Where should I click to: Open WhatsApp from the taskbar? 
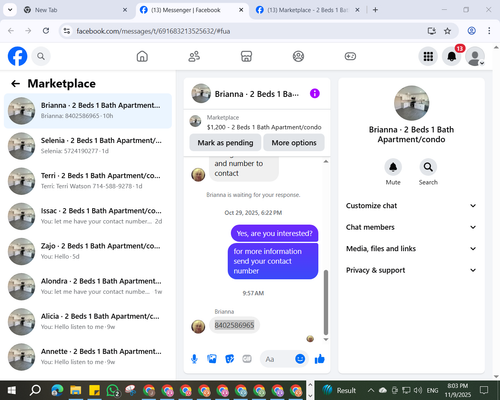coord(113,390)
